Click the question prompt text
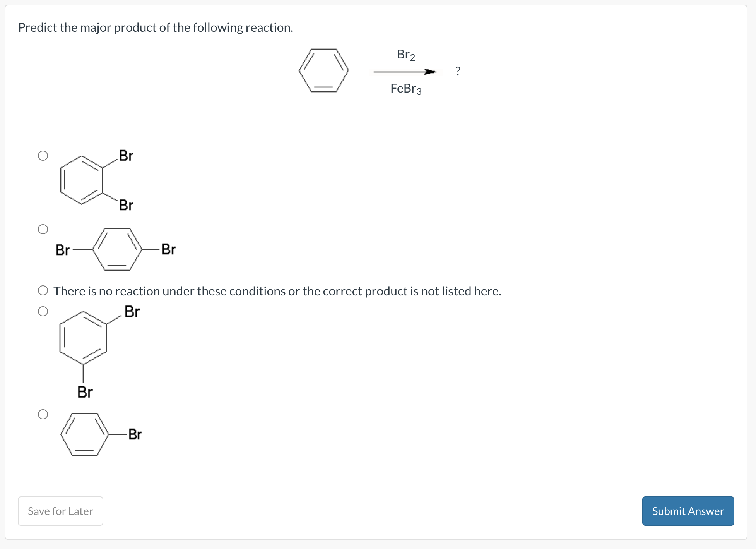Viewport: 756px width, 549px height. pos(156,27)
